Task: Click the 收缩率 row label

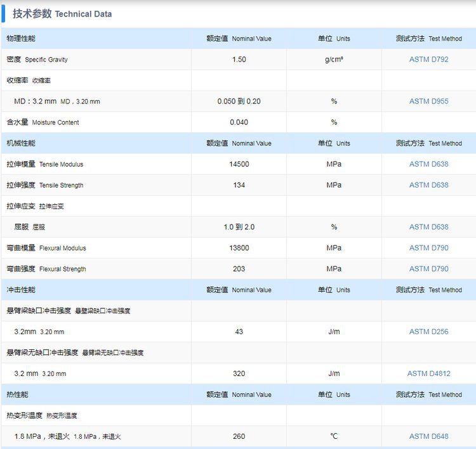Action: click(29, 81)
